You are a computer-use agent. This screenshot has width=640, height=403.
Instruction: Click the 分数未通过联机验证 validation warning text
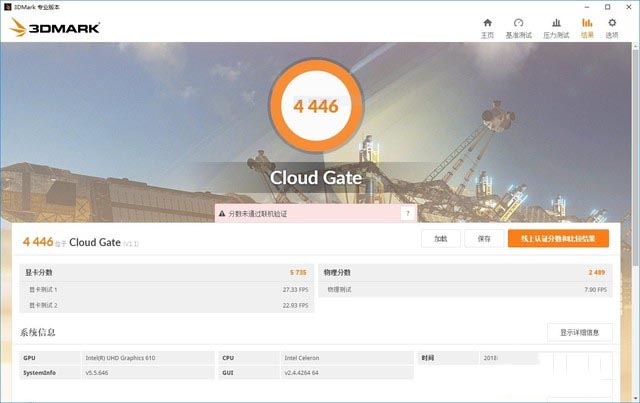[258, 214]
